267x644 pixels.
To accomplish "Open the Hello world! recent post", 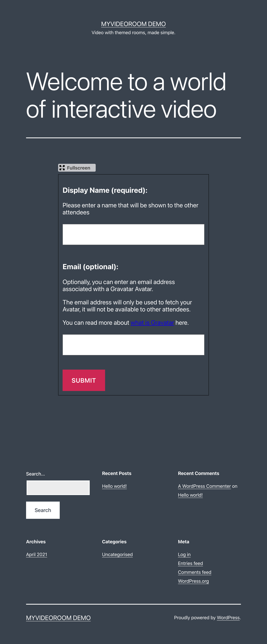I will pos(114,486).
